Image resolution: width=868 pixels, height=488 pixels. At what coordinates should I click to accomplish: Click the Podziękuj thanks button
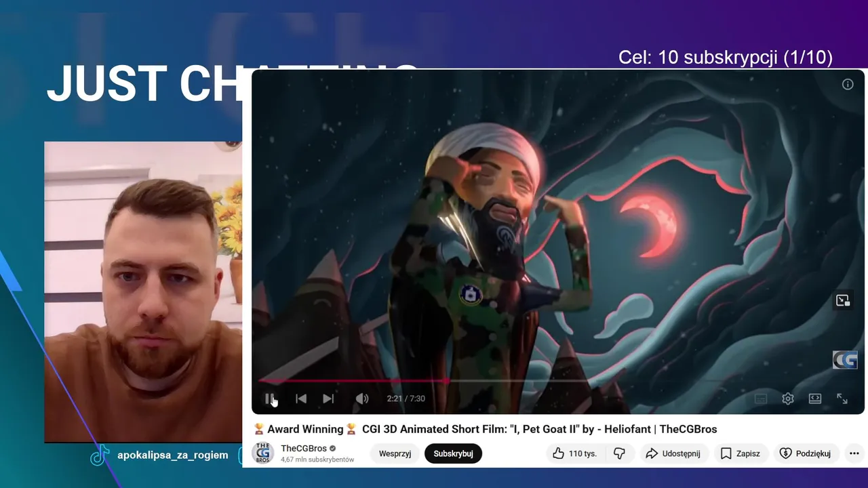tap(806, 453)
